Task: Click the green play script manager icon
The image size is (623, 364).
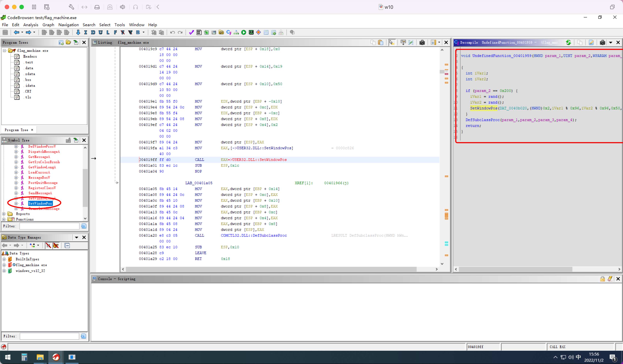Action: [244, 32]
